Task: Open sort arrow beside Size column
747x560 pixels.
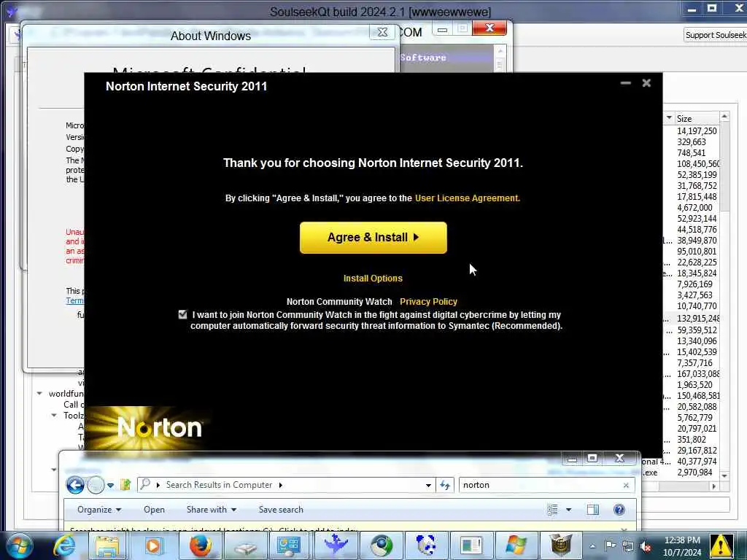Action: pos(670,117)
